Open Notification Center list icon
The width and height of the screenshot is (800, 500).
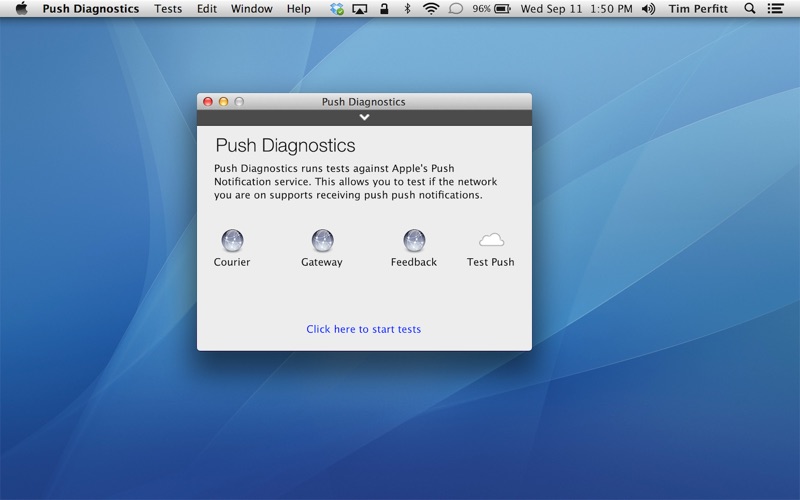point(775,9)
